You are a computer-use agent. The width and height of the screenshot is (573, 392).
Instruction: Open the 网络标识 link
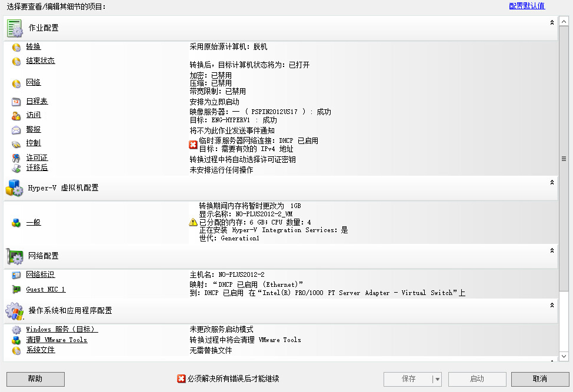click(41, 274)
